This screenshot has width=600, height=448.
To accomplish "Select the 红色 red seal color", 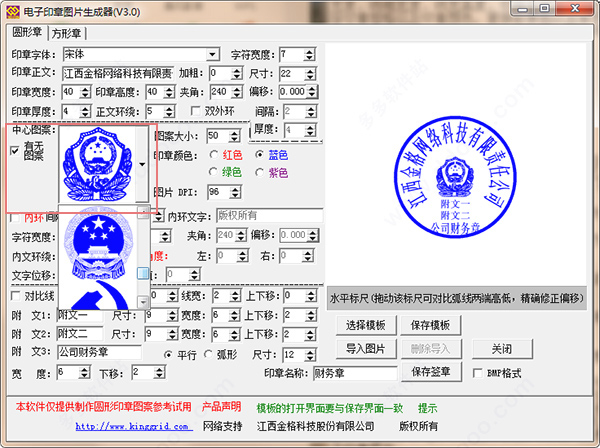I will click(x=211, y=155).
